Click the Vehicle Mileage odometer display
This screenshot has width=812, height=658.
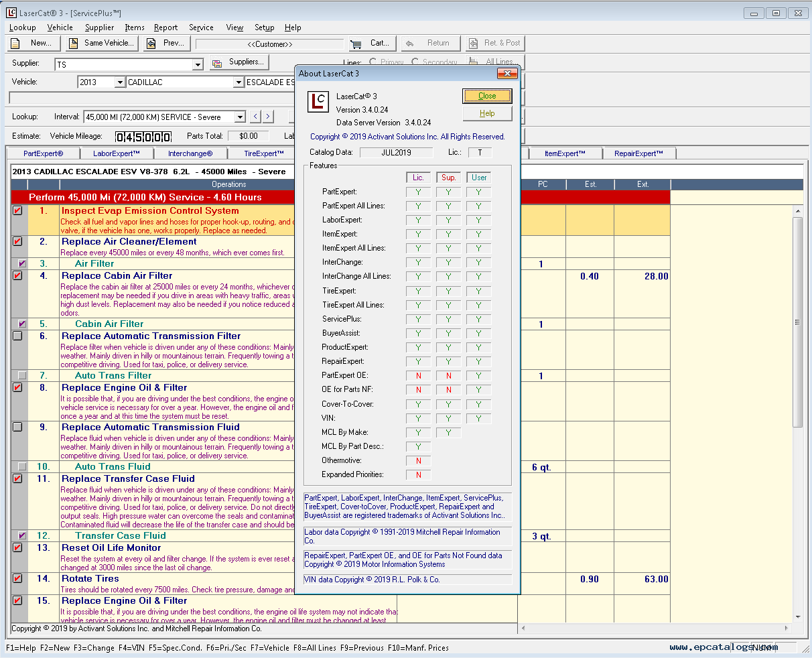pos(144,137)
